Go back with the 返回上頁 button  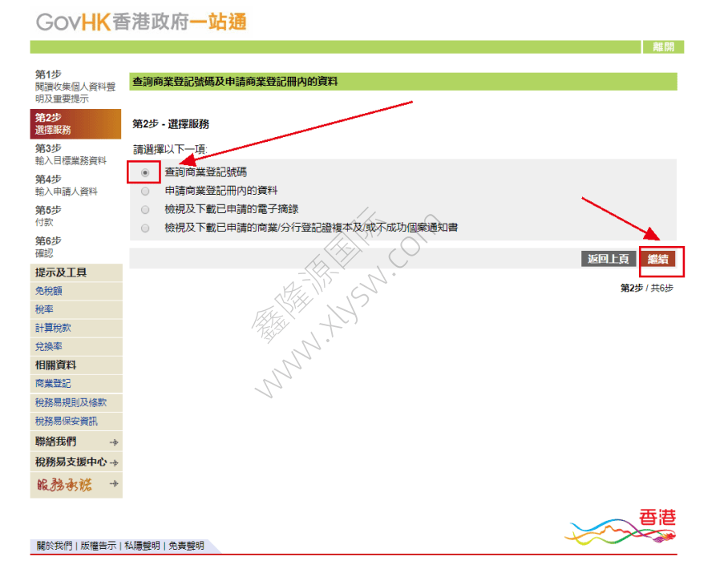pos(609,259)
